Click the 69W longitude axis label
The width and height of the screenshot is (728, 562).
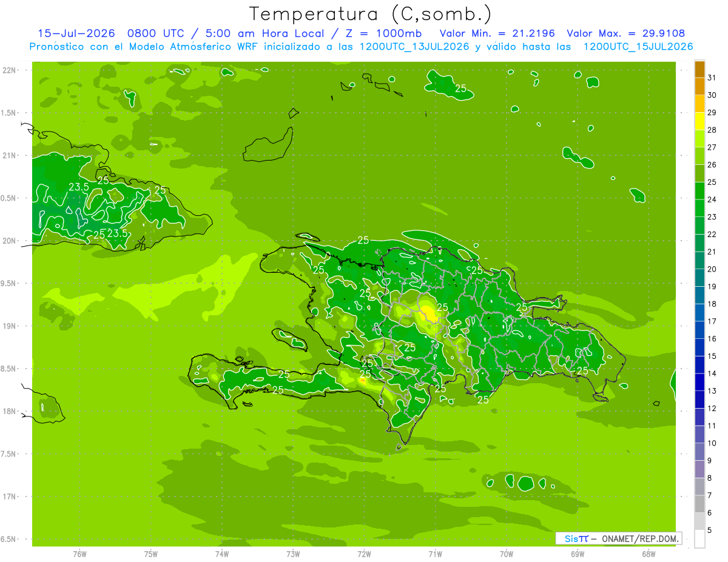pyautogui.click(x=578, y=554)
